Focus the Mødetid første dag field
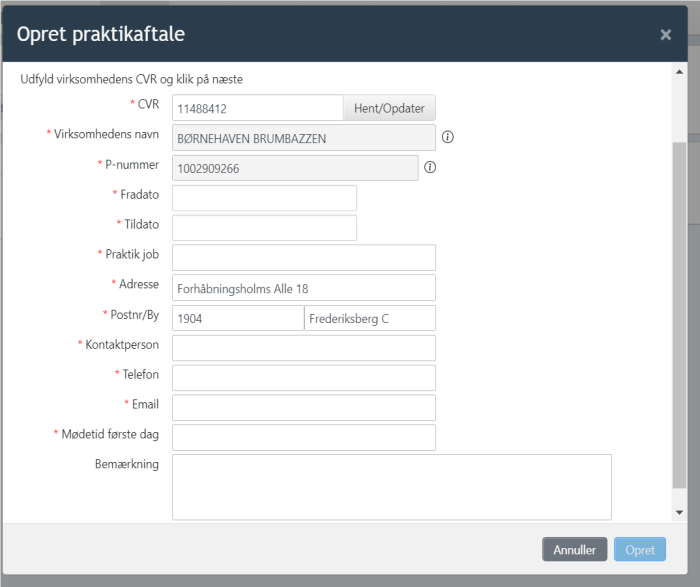 pos(304,437)
